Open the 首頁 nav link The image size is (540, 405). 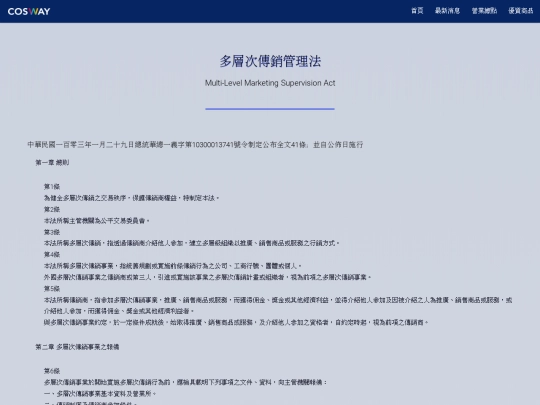click(417, 11)
